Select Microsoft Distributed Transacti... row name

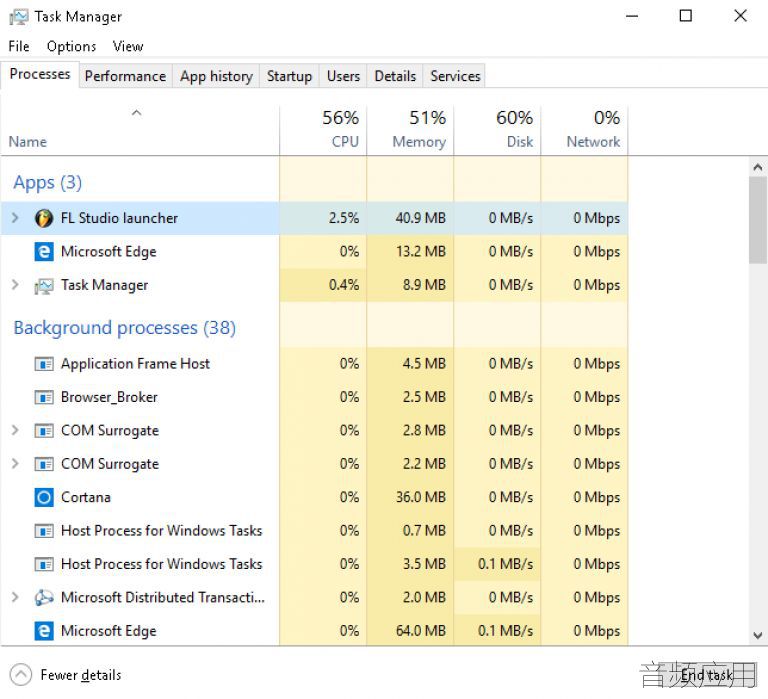(163, 598)
